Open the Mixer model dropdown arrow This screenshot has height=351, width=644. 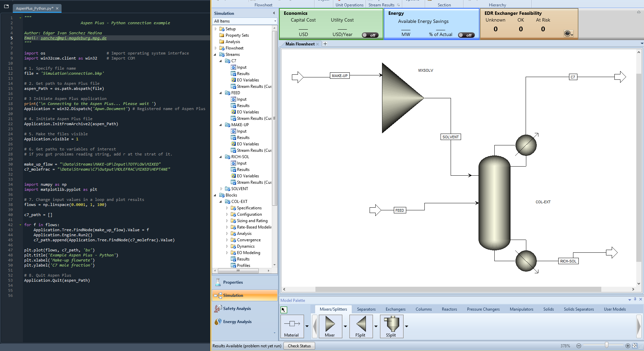[x=345, y=326]
